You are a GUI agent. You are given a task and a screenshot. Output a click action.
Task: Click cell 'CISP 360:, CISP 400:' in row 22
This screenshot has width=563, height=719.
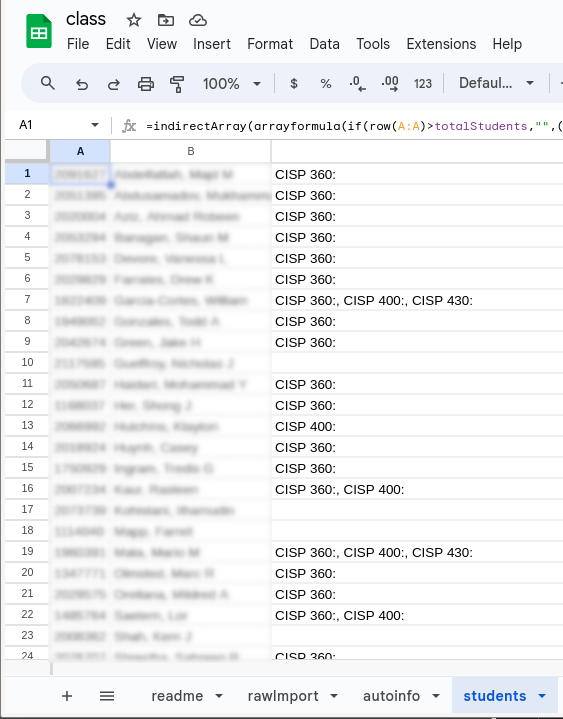point(417,615)
